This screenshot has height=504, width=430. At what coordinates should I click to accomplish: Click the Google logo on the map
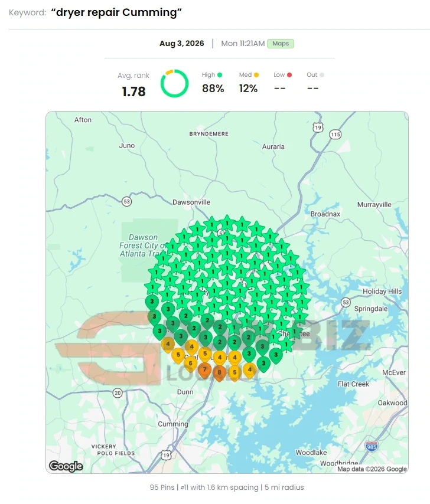[x=66, y=466]
